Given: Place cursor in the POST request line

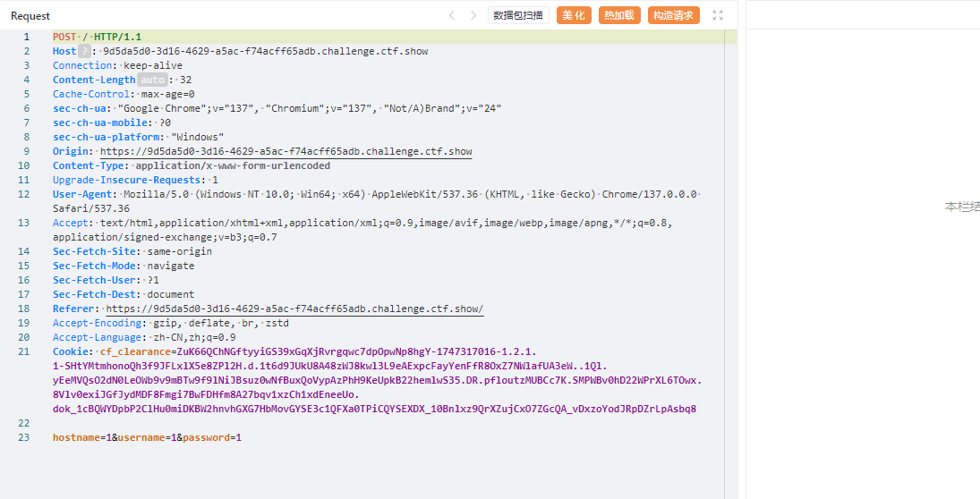Looking at the screenshot, I should [x=97, y=38].
